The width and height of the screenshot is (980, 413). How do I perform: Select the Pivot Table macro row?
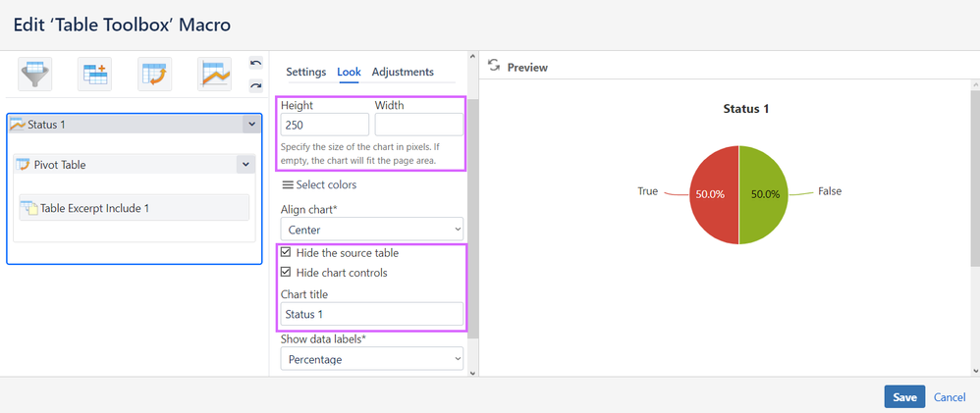point(135,165)
